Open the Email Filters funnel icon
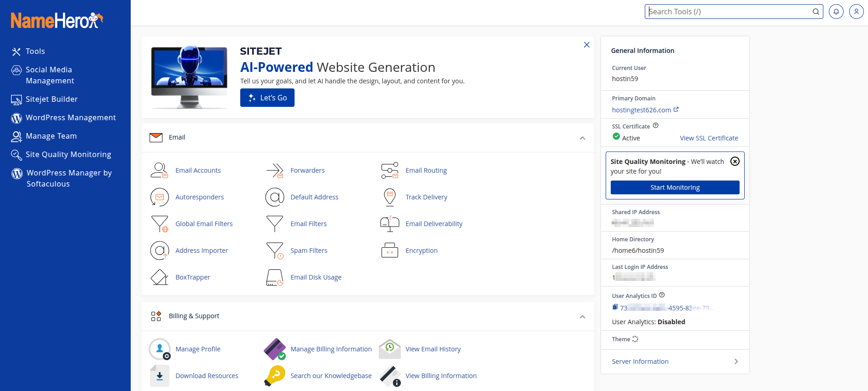 pyautogui.click(x=275, y=224)
